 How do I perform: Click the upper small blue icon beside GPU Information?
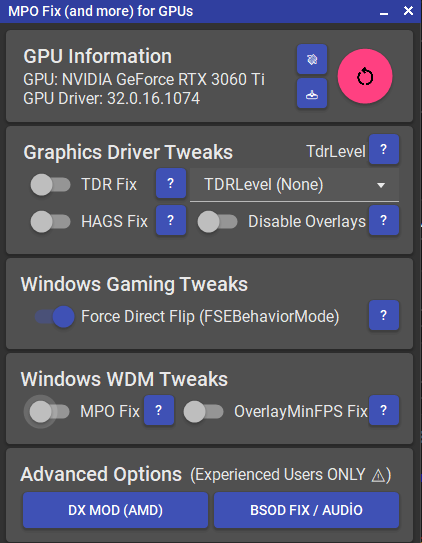(x=312, y=59)
